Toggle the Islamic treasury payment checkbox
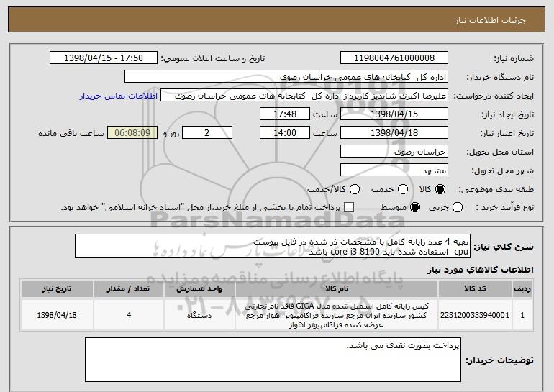This screenshot has width=554, height=392. tap(350, 208)
